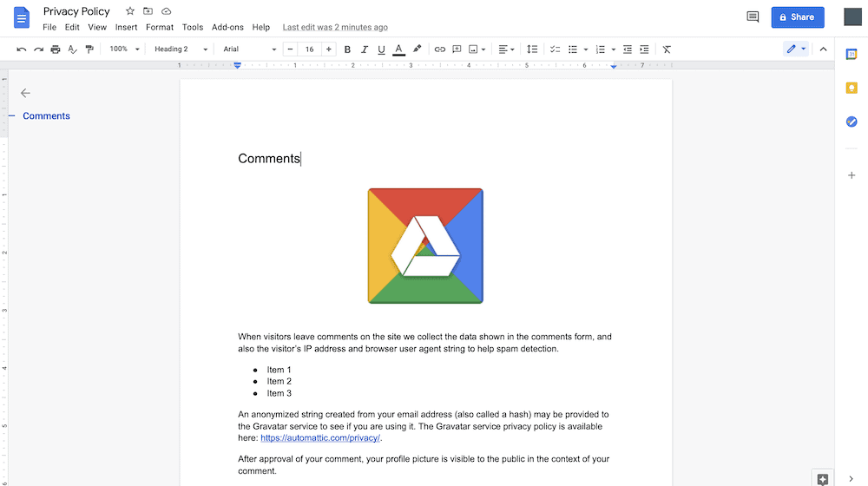868x486 pixels.
Task: Print the document via printer icon
Action: (56, 49)
